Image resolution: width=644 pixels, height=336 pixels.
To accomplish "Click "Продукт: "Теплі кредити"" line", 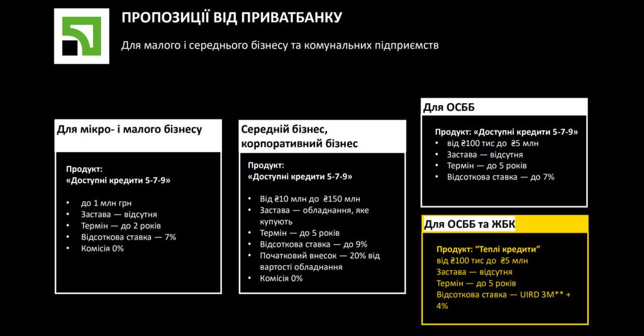I will (488, 249).
